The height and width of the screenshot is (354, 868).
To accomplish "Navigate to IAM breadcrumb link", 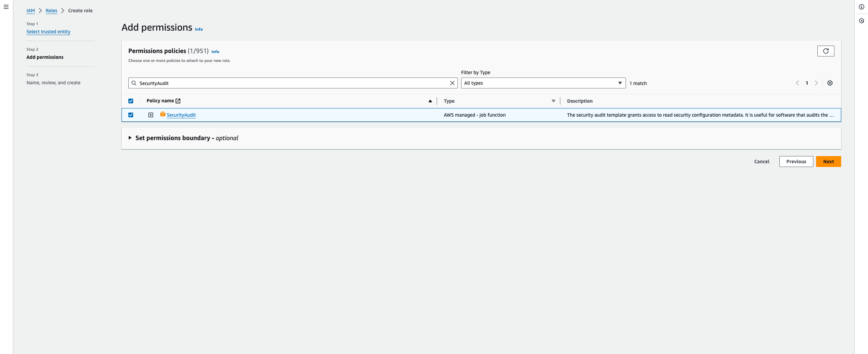I will 31,11.
